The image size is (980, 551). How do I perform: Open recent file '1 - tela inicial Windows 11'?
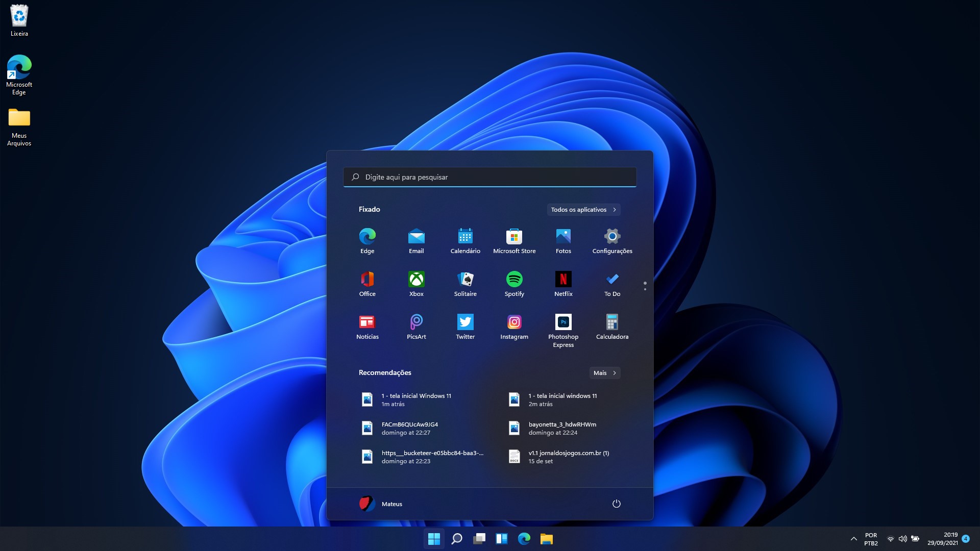pos(416,399)
